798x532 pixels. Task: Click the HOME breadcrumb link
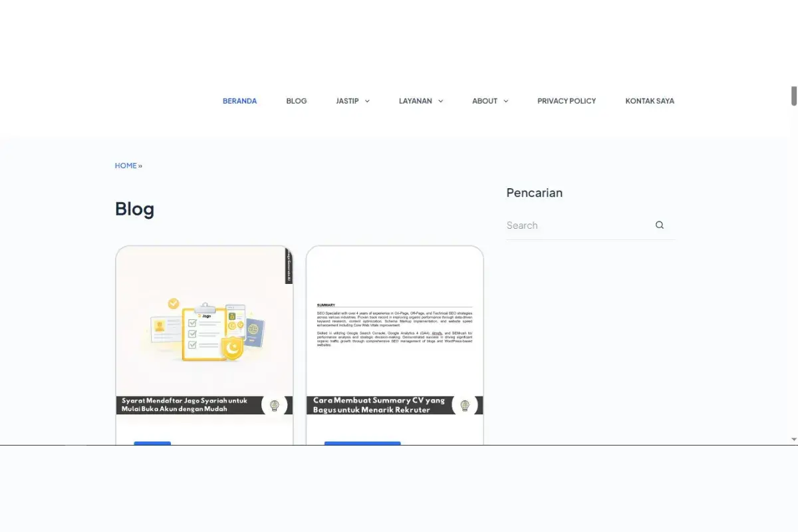pos(126,166)
